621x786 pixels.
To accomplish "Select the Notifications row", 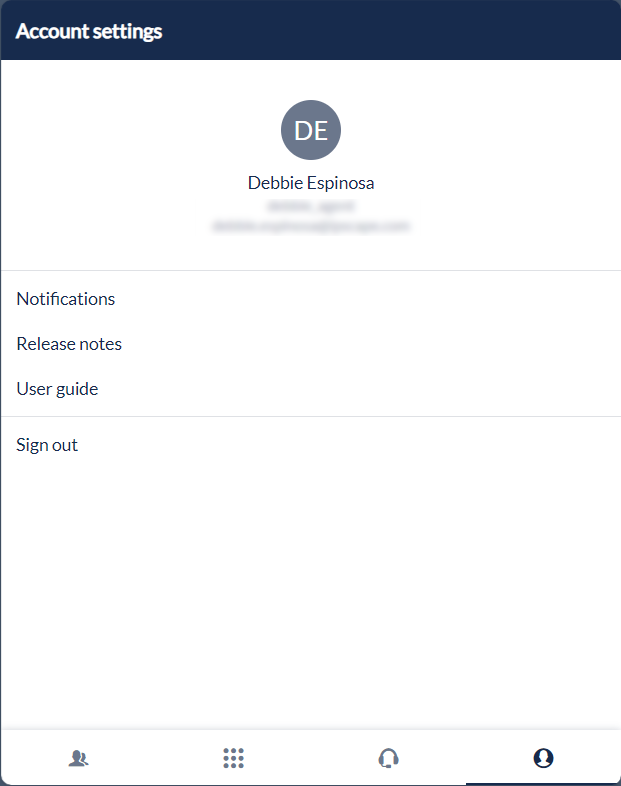I will [66, 299].
